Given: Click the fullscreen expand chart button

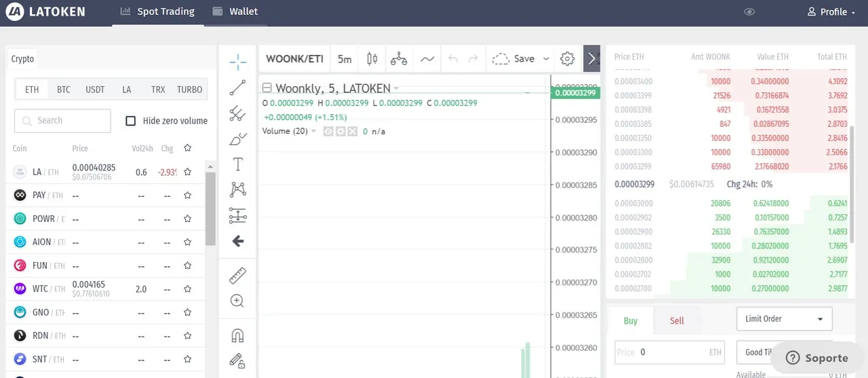Looking at the screenshot, I should (x=592, y=59).
